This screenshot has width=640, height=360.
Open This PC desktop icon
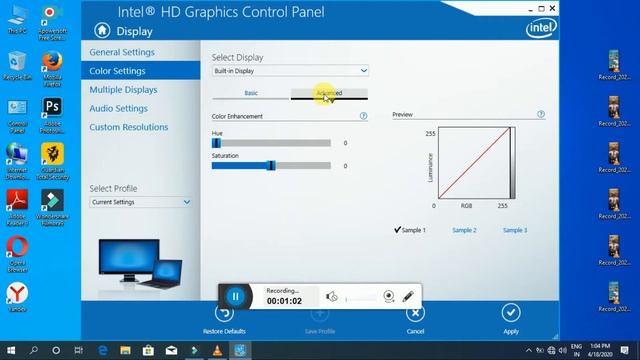tap(17, 20)
